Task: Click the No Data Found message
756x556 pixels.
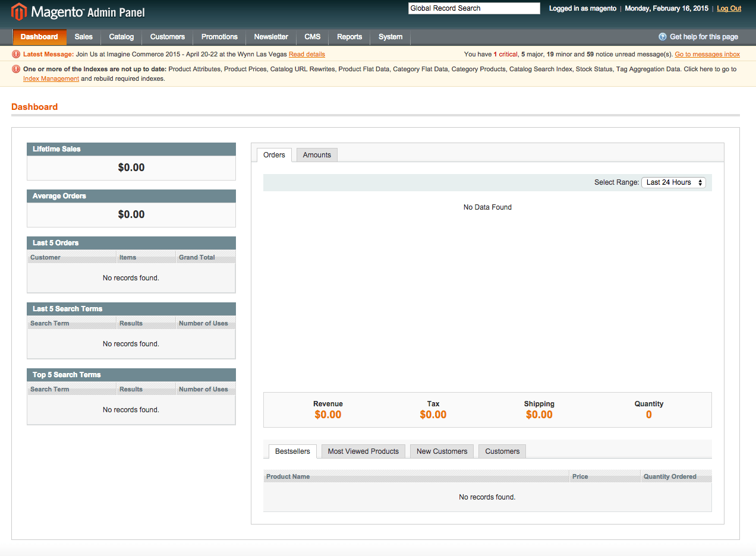Action: tap(487, 207)
